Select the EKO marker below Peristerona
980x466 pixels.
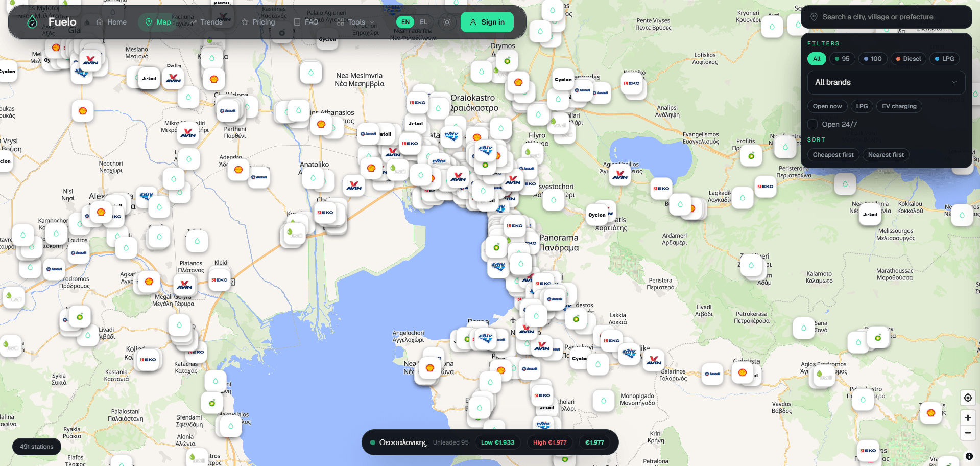click(x=765, y=187)
